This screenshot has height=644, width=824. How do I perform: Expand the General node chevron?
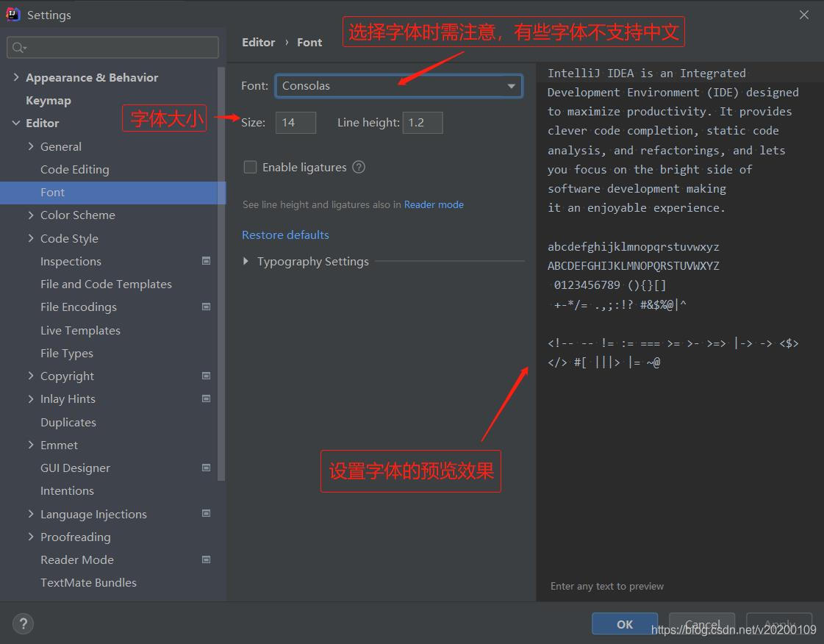pyautogui.click(x=30, y=146)
